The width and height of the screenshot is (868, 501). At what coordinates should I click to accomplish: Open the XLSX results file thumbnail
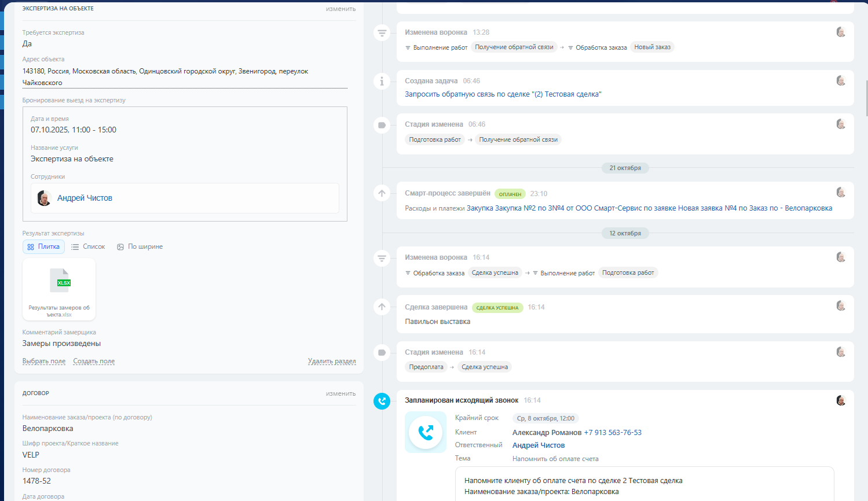(x=59, y=289)
